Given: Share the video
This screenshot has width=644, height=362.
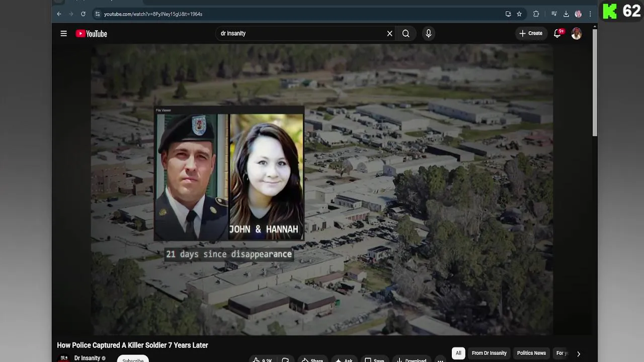Looking at the screenshot, I should 312,359.
